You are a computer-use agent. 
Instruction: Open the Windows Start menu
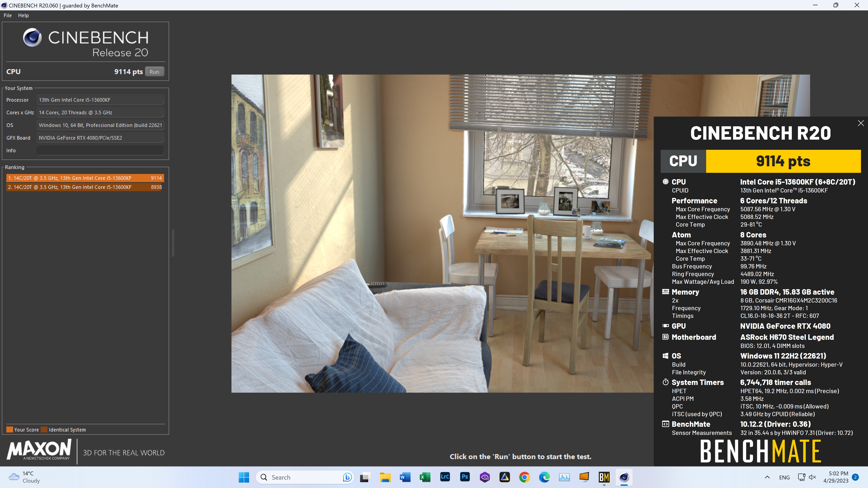pyautogui.click(x=244, y=477)
